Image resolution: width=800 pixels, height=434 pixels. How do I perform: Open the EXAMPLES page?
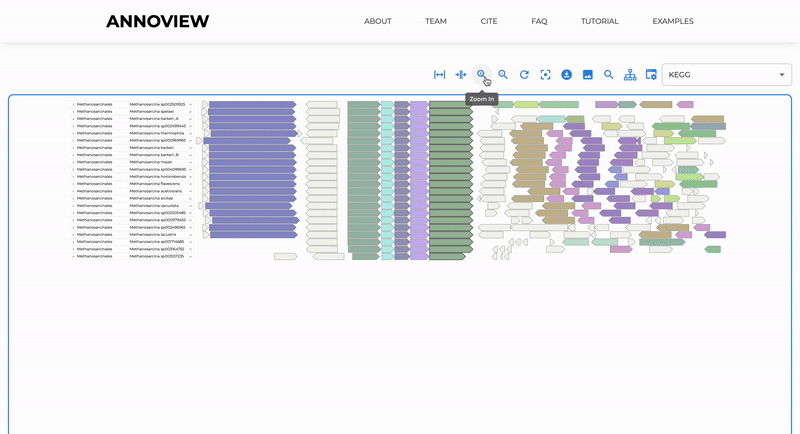coord(673,21)
